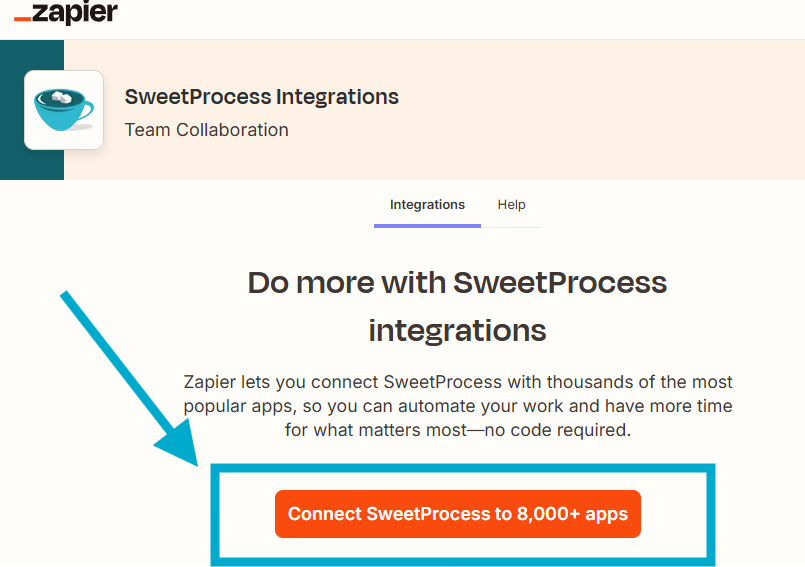Viewport: 805px width, 567px height.
Task: Click the line starting "Zapier lets you connect"
Action: point(458,382)
